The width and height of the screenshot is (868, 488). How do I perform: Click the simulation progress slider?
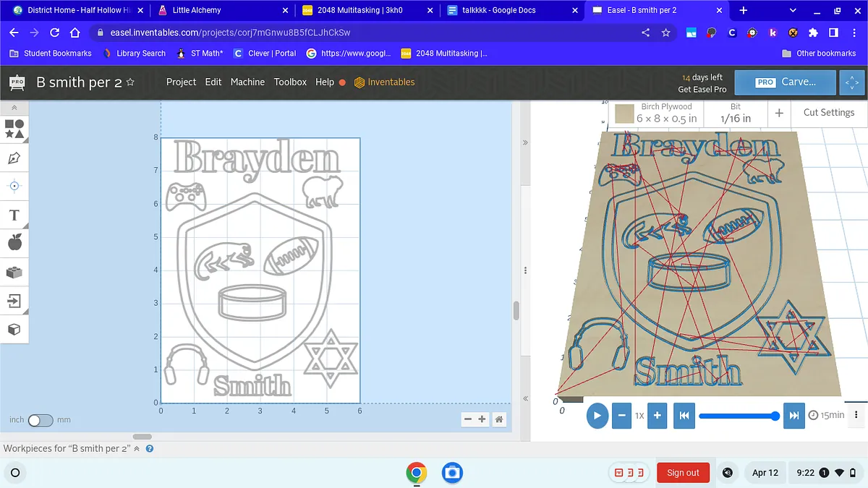738,416
